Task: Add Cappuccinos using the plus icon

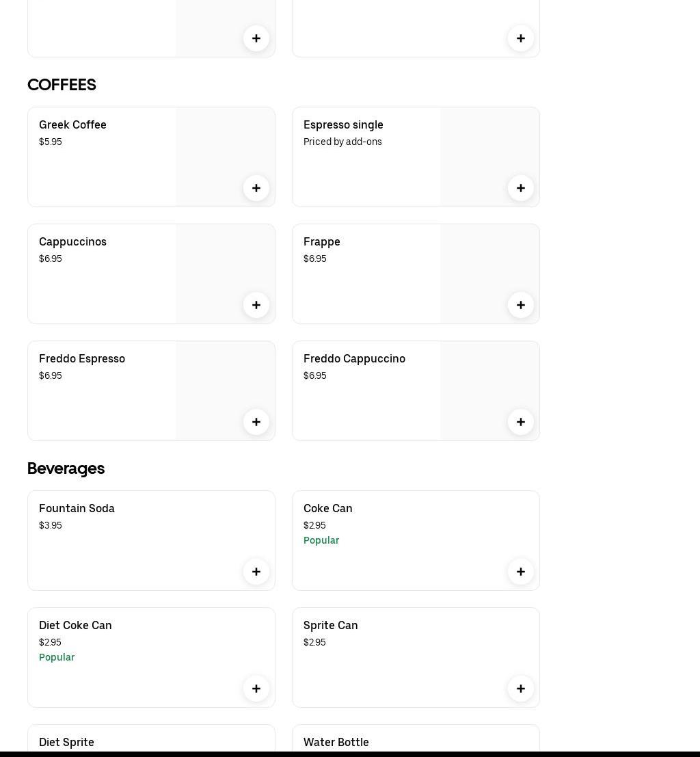Action: pyautogui.click(x=256, y=305)
